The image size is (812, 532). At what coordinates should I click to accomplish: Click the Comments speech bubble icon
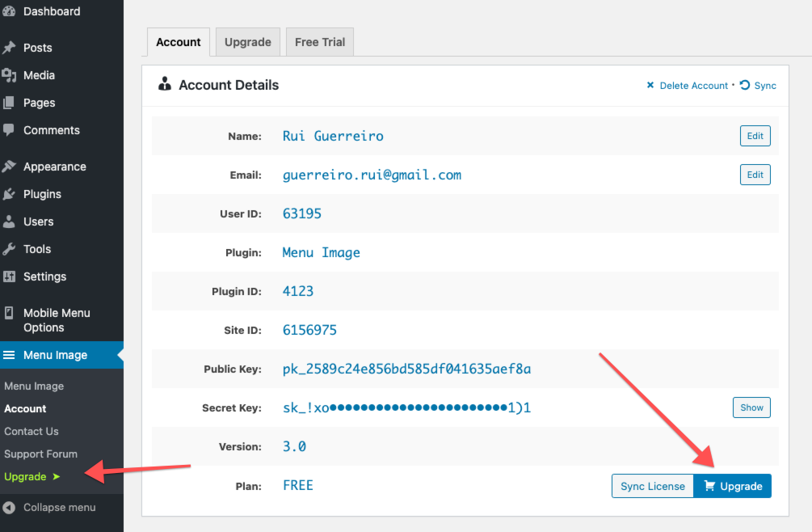tap(9, 129)
